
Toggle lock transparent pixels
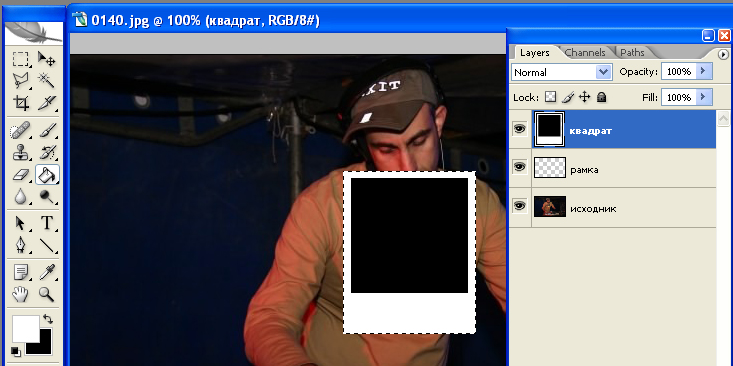pyautogui.click(x=552, y=97)
